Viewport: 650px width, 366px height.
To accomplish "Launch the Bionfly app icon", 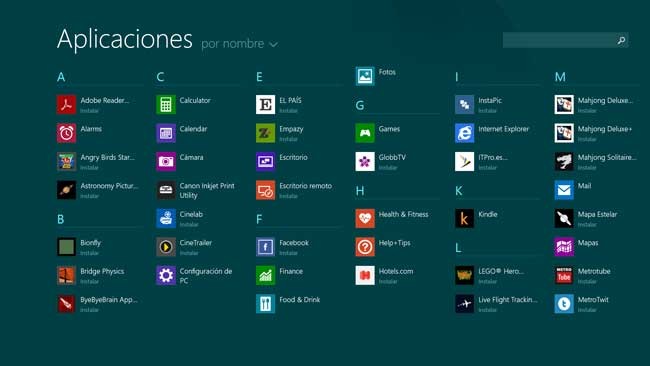I will click(66, 247).
